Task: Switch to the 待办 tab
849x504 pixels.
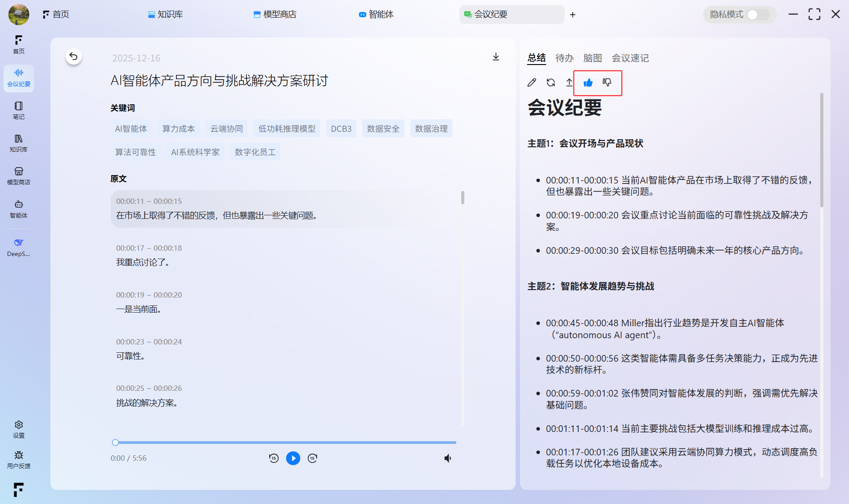Action: pyautogui.click(x=564, y=58)
